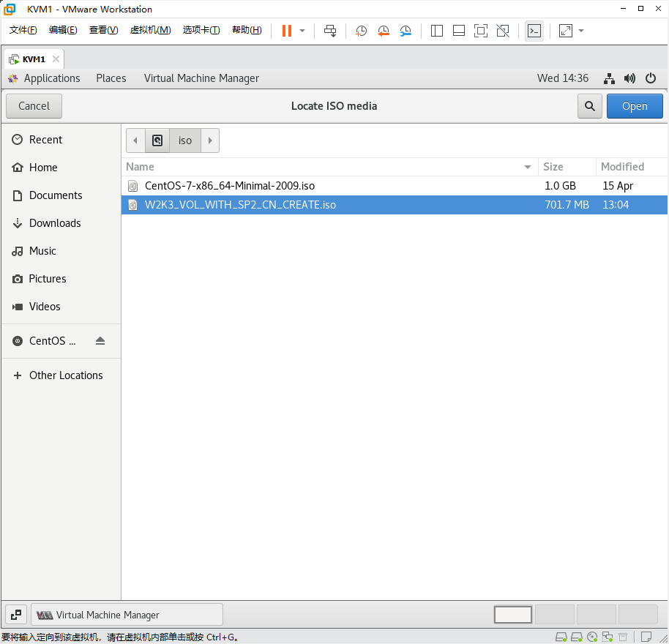Image resolution: width=669 pixels, height=644 pixels.
Task: Click the stretch guest display icon
Action: coord(566,31)
